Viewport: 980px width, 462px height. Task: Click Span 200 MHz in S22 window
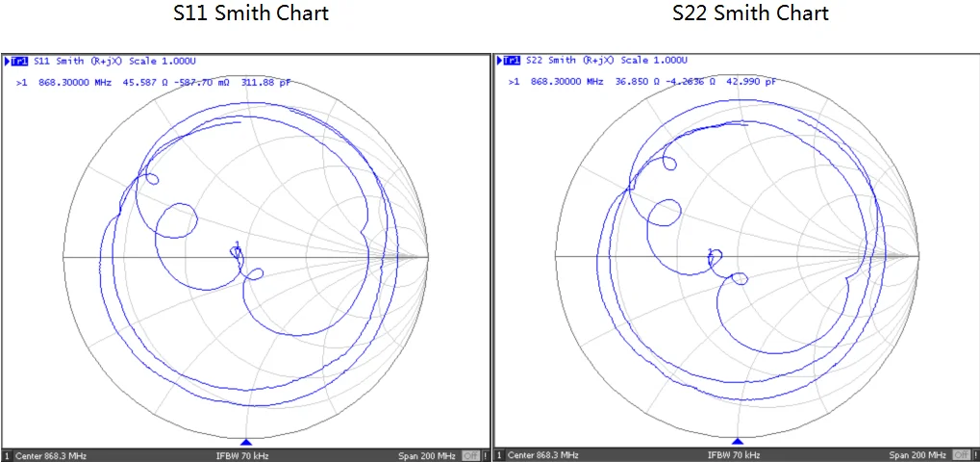(918, 456)
